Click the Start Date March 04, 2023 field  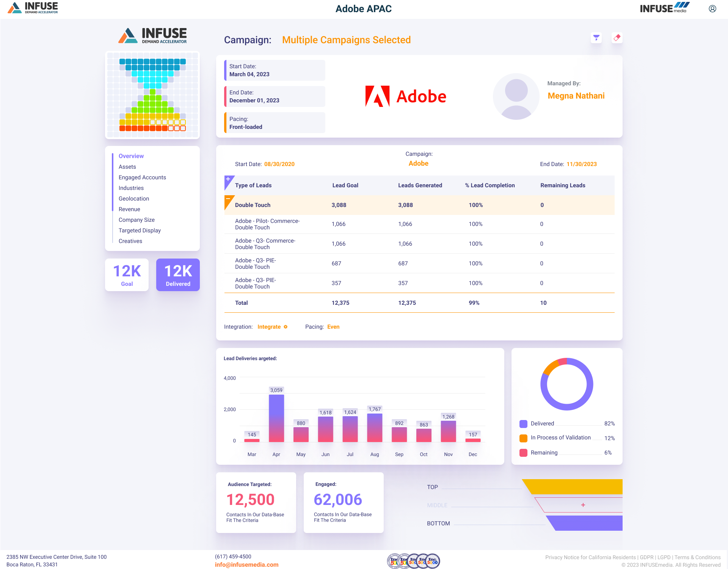pos(275,70)
